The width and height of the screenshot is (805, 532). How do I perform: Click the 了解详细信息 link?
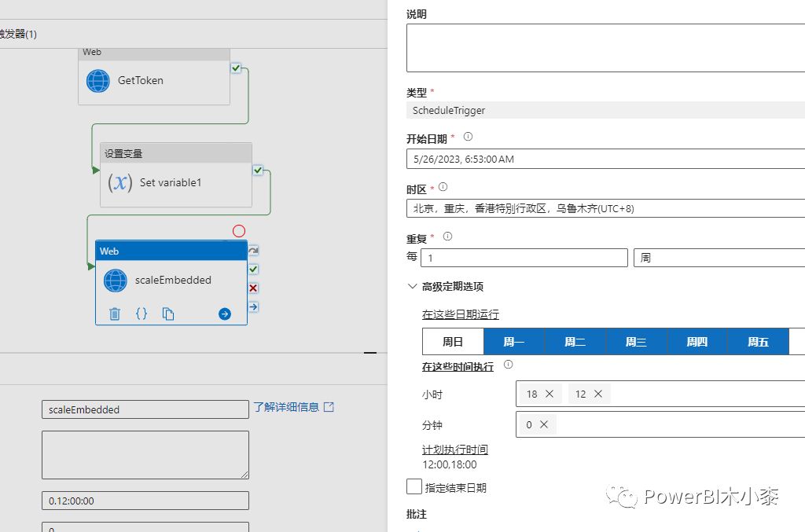pos(286,407)
